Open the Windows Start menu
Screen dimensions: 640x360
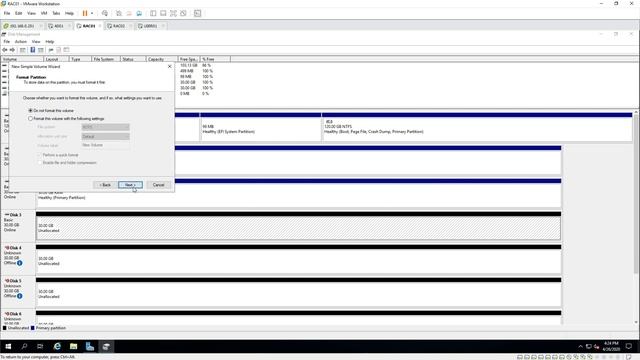[x=8, y=347]
